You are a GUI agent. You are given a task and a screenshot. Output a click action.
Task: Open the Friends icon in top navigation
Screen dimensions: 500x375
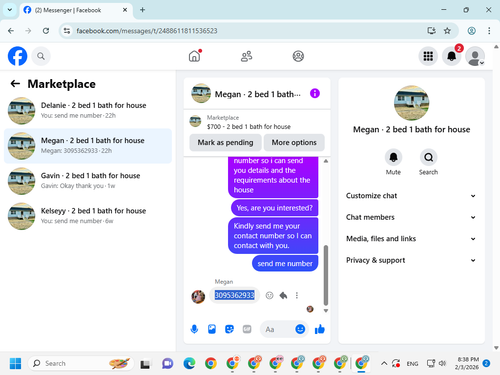click(x=246, y=56)
